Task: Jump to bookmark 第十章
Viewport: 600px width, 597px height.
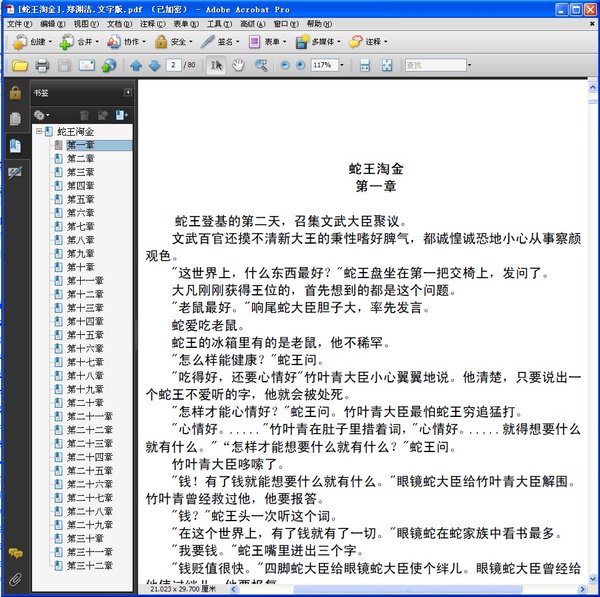Action: point(80,267)
